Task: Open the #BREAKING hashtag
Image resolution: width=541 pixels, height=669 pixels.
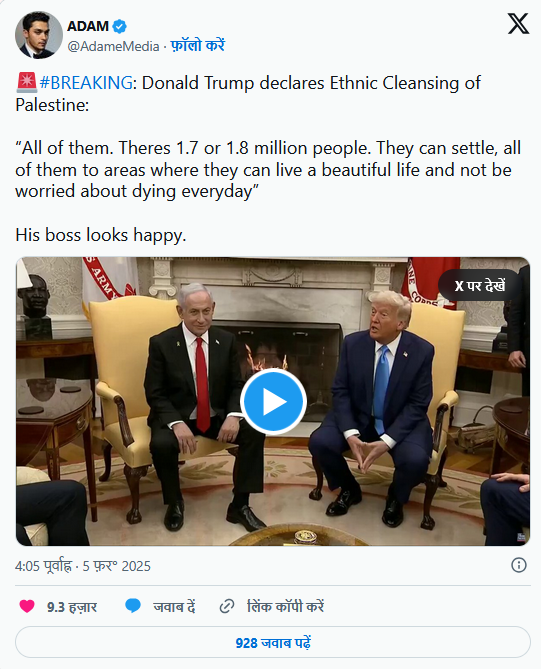Action: pos(86,83)
